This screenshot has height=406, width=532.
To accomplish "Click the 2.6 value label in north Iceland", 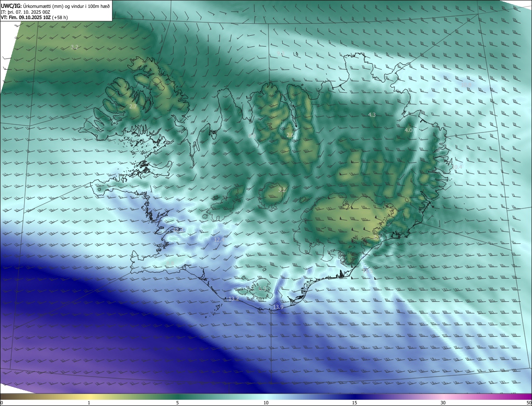I will tap(290, 135).
